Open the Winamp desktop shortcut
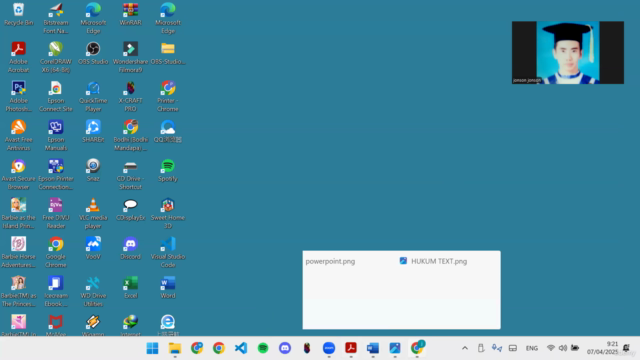Viewport: 640px width, 360px height. (x=93, y=325)
